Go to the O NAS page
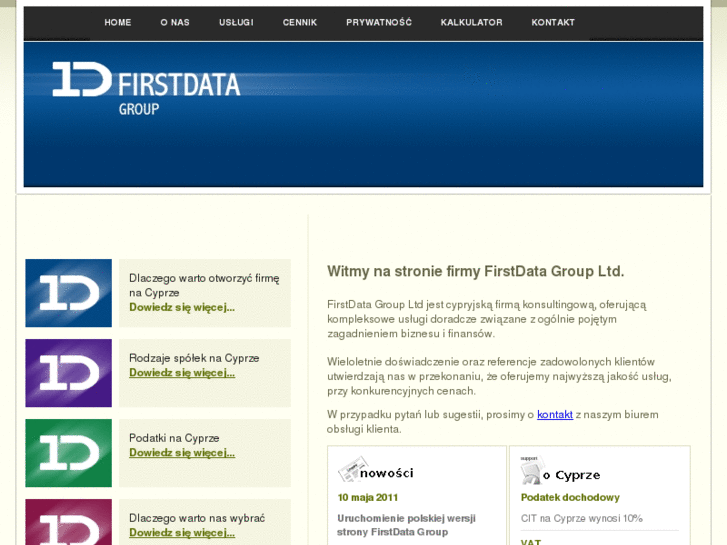Screen dimensions: 727x545 175,22
